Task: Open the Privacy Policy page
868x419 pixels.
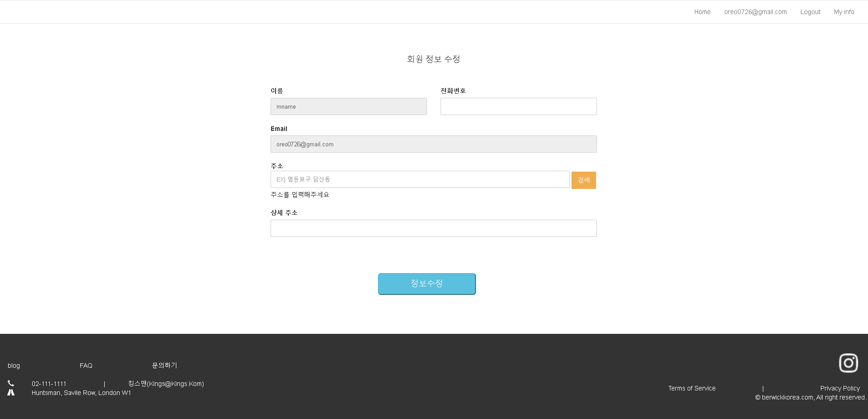Action: (839, 388)
